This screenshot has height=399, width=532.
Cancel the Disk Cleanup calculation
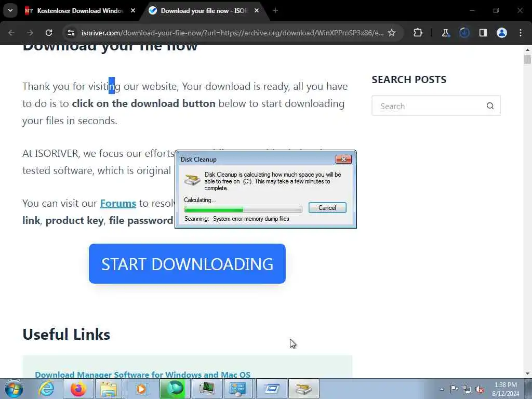pos(327,208)
